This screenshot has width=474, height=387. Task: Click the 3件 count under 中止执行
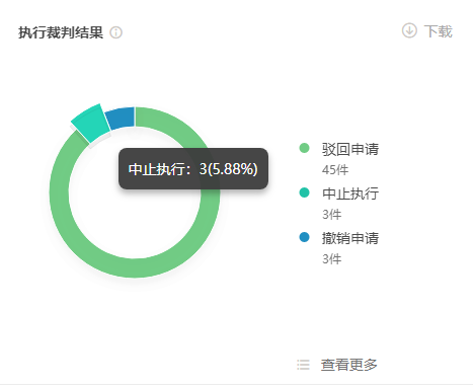click(332, 215)
